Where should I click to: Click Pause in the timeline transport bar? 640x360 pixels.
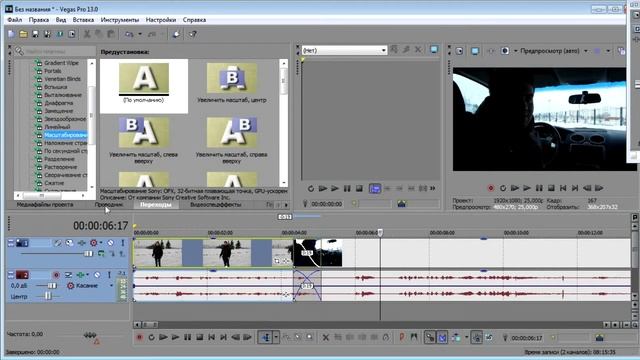[x=187, y=337]
